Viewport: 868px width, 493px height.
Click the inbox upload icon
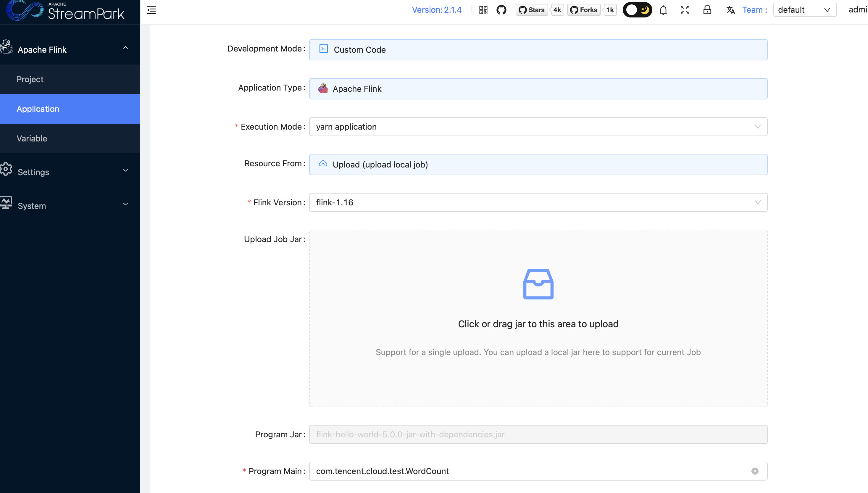538,284
